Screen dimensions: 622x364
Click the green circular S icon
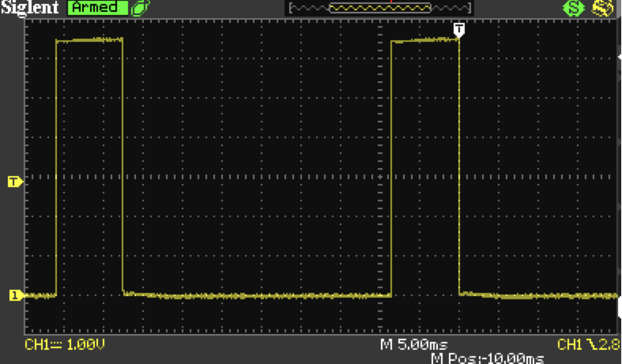coord(573,8)
